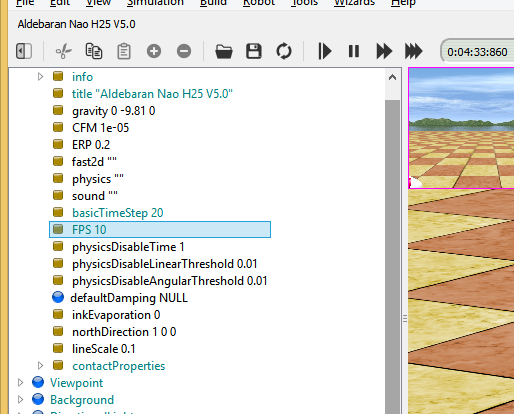Run simulation in fastest triple-arrow mode
Screen dimensions: 514x414
(414, 51)
